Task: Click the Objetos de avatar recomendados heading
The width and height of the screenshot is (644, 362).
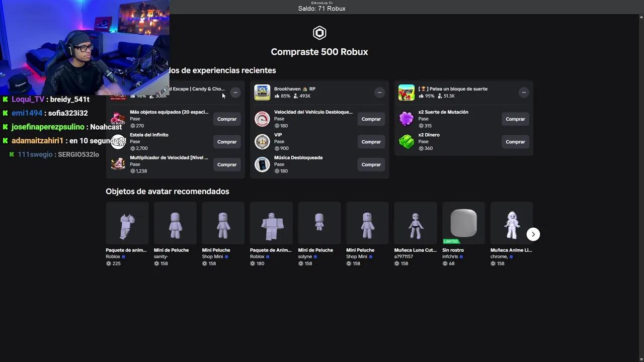Action: click(168, 192)
